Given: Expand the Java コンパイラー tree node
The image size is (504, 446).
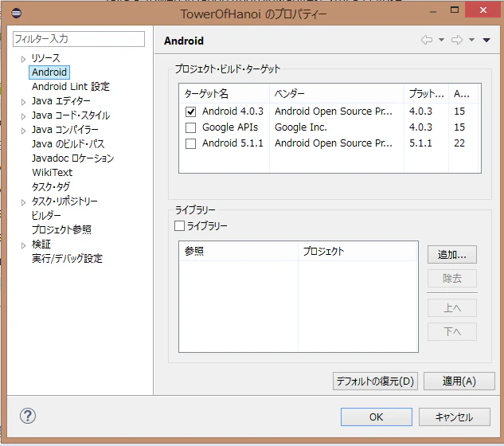Looking at the screenshot, I should (x=23, y=131).
